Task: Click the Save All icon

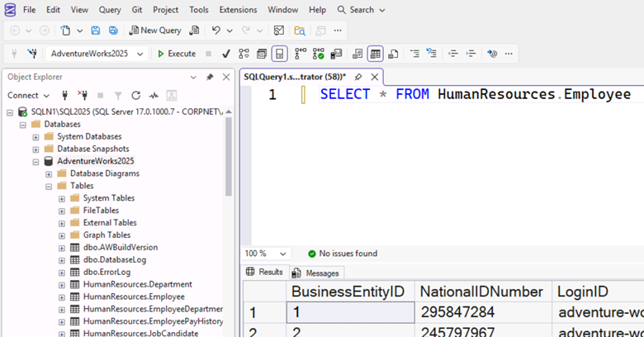Action: click(111, 31)
